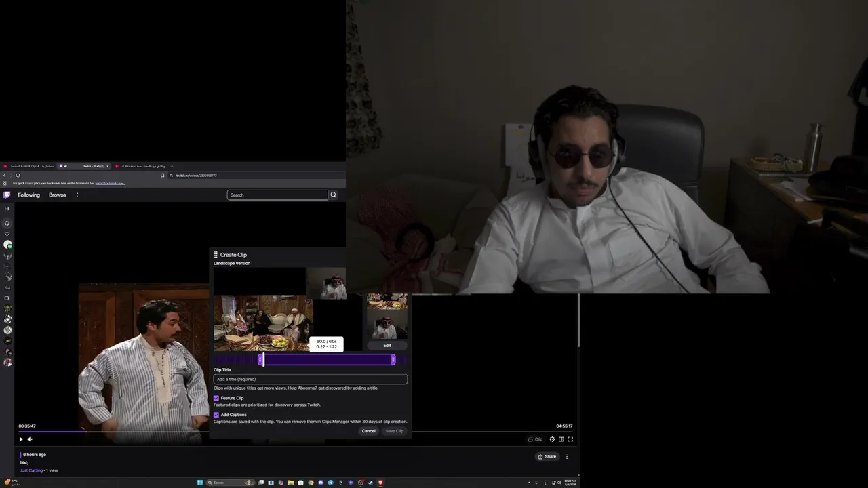The height and width of the screenshot is (488, 868).
Task: Open the player settings gear
Action: pos(552,439)
